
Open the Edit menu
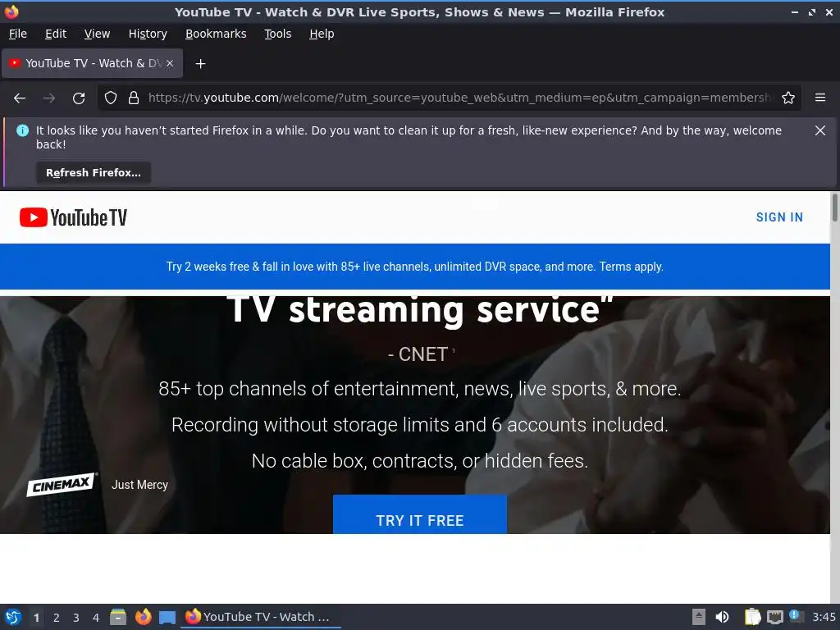tap(56, 34)
